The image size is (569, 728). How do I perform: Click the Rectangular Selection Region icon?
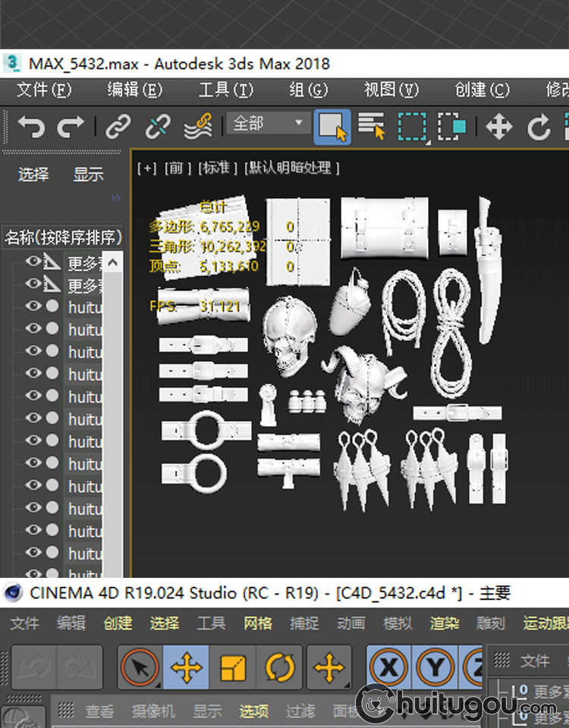(412, 127)
